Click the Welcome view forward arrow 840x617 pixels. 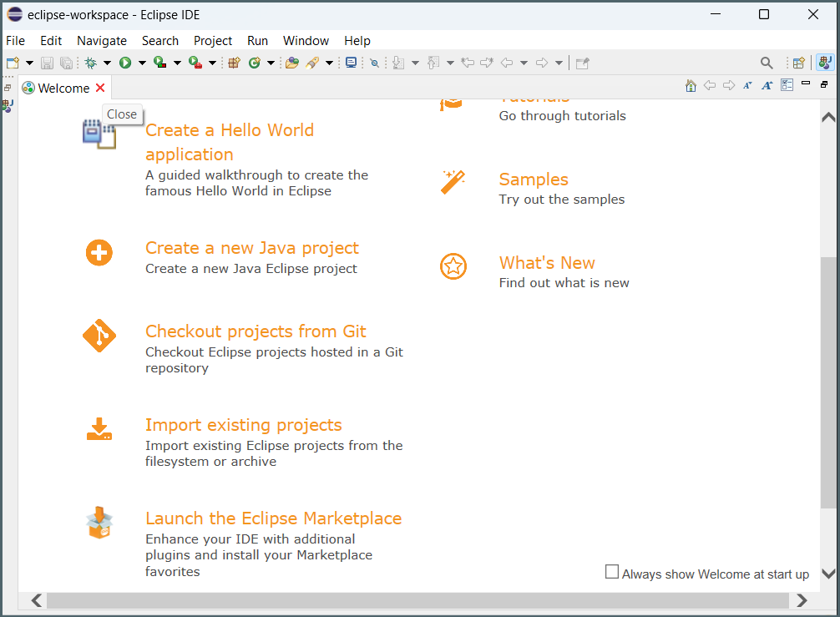[729, 85]
